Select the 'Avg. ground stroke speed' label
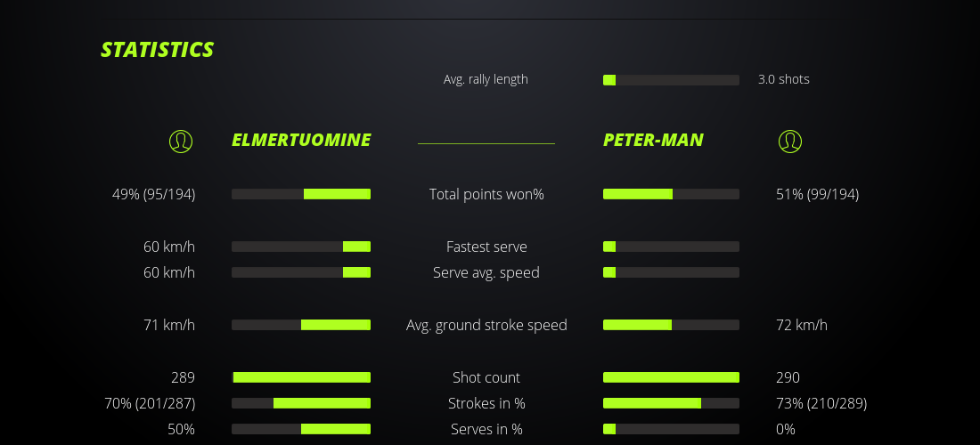This screenshot has height=445, width=980. click(486, 325)
